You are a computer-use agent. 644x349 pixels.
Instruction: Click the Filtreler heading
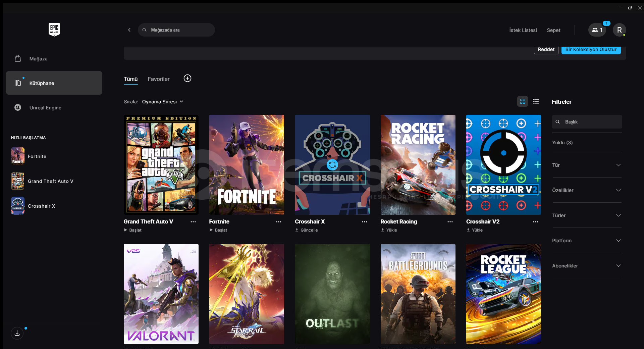[x=561, y=102]
